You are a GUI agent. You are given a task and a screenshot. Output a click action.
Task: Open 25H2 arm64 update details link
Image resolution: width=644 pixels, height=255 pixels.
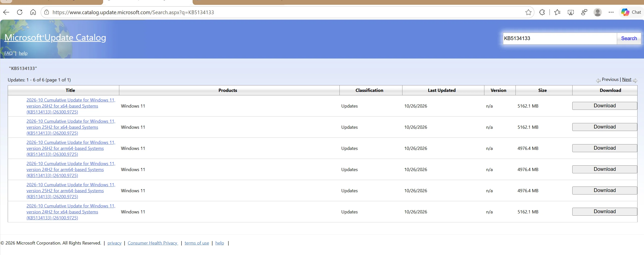tap(71, 191)
